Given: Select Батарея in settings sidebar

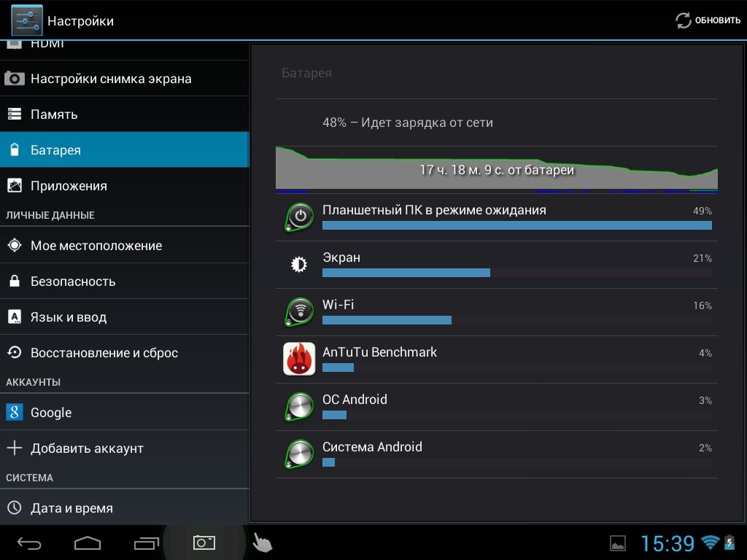Looking at the screenshot, I should tap(124, 150).
